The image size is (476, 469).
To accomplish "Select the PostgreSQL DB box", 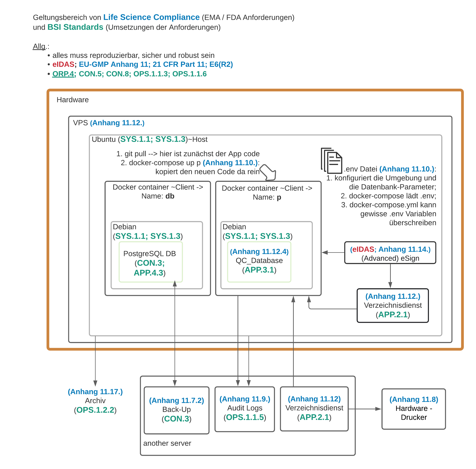I will [150, 262].
